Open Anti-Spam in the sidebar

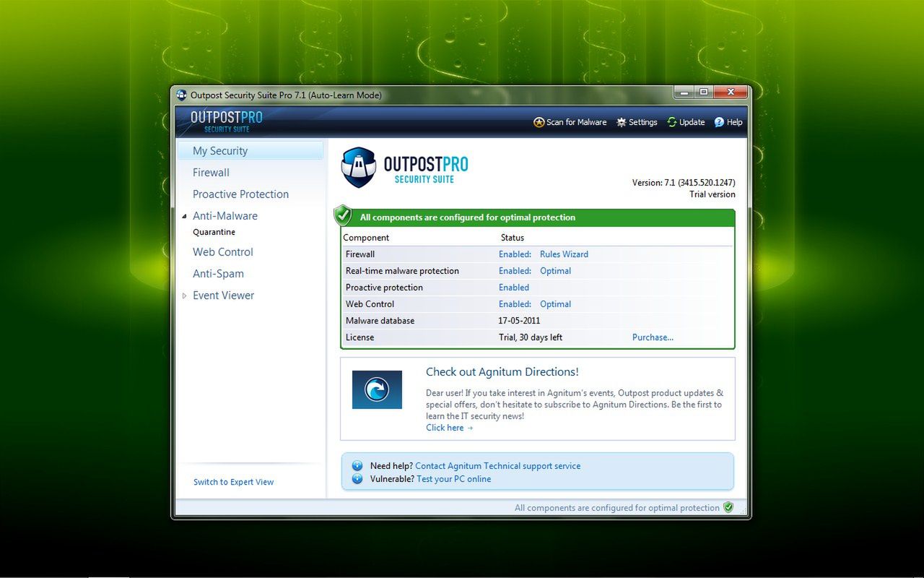218,274
